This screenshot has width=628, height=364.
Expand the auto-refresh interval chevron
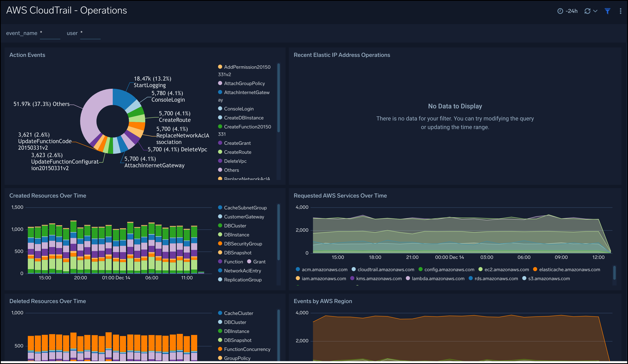(x=595, y=11)
